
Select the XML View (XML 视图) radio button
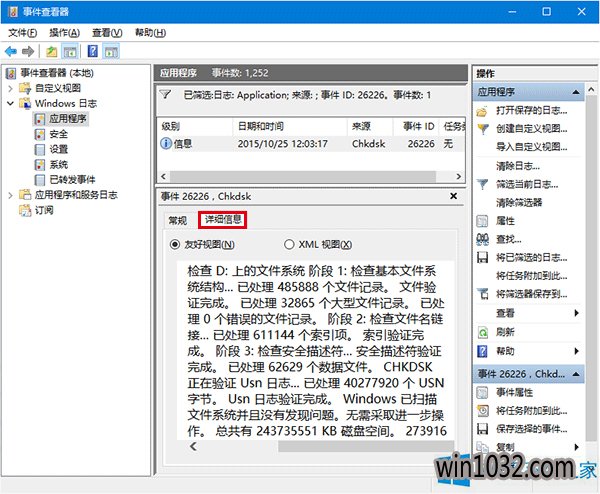pyautogui.click(x=290, y=244)
